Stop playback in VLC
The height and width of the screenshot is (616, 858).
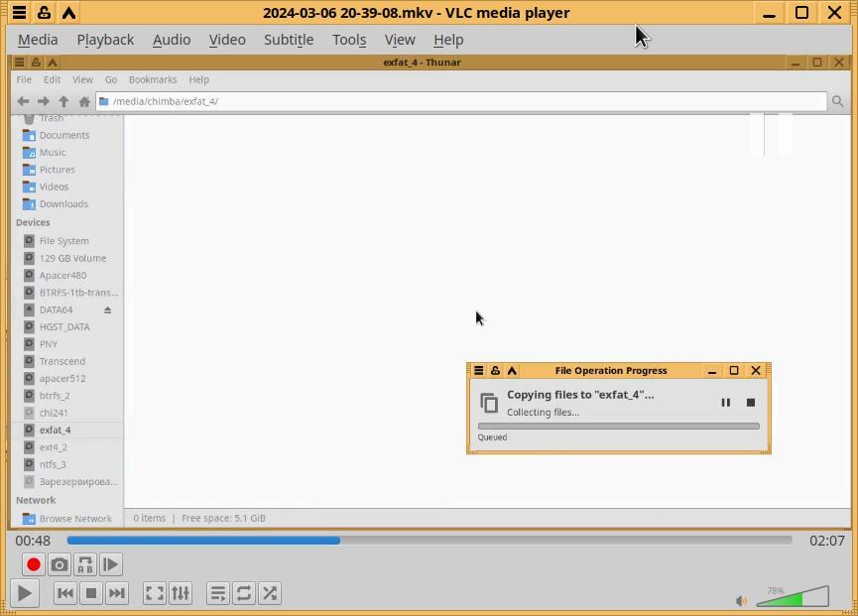tap(91, 593)
